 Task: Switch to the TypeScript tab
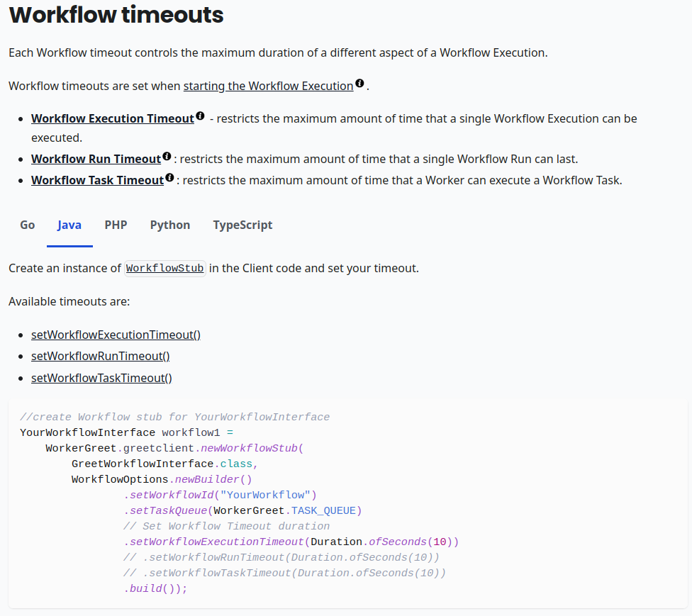pos(242,225)
